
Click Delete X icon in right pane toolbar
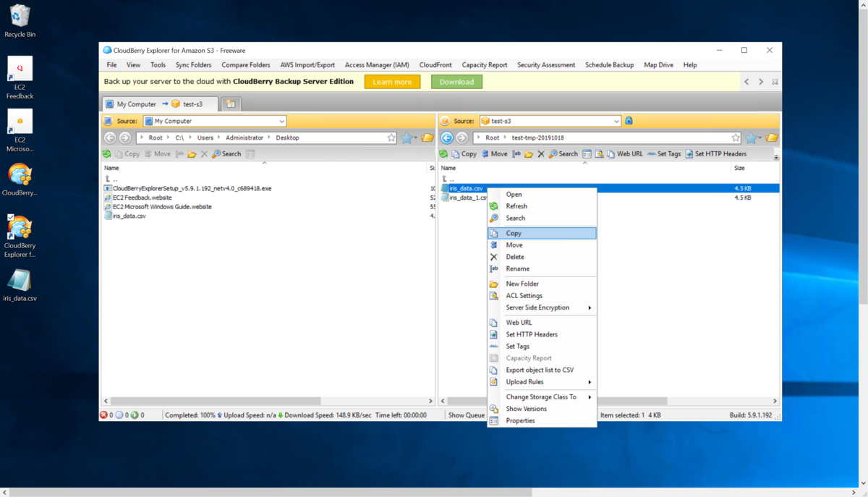click(x=541, y=154)
